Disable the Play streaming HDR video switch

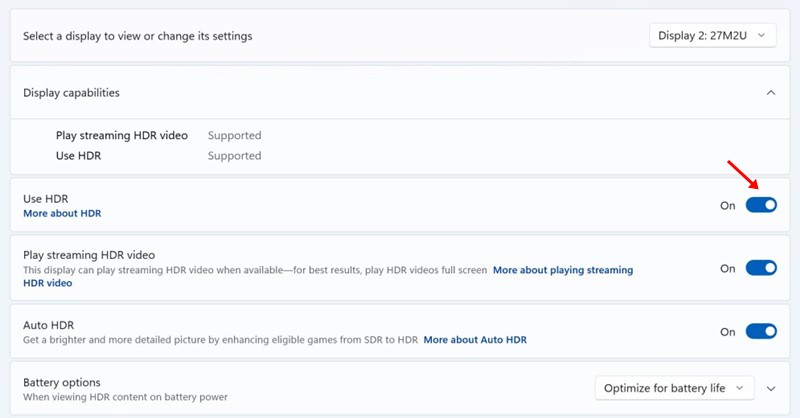click(761, 268)
